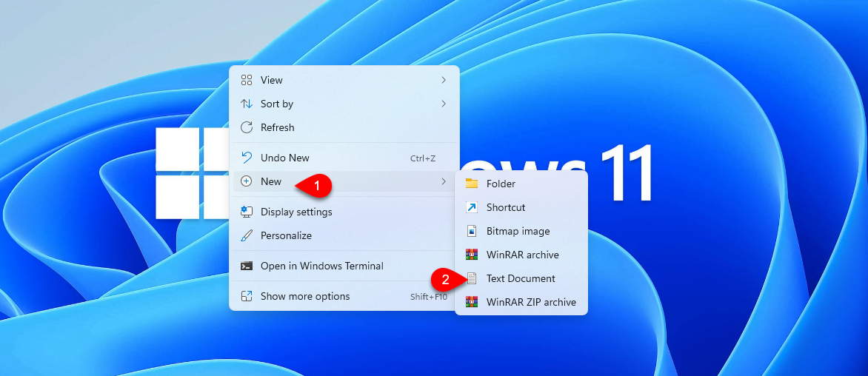Click the New submenu chevron
Image resolution: width=868 pixels, height=376 pixels.
444,181
